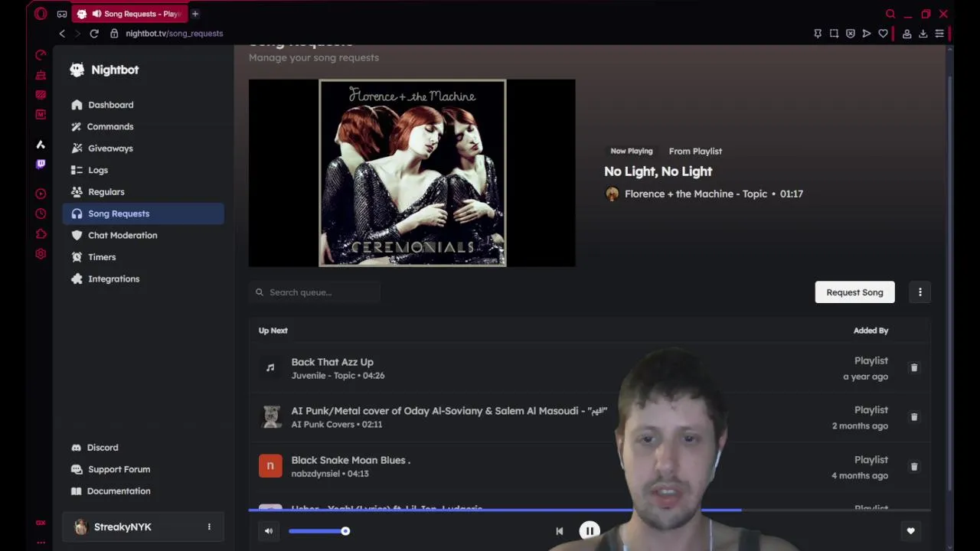Mute the tab audio speaker icon
This screenshot has height=551, width=980.
(x=96, y=14)
